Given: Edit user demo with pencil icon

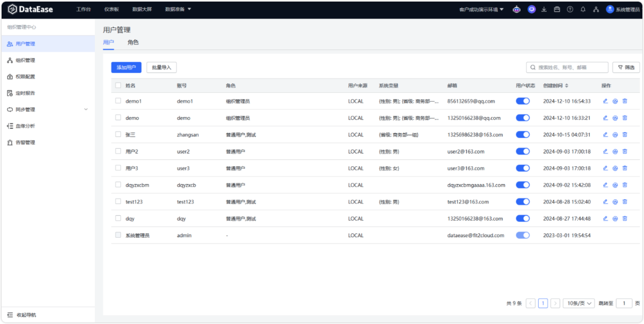Looking at the screenshot, I should coord(605,118).
